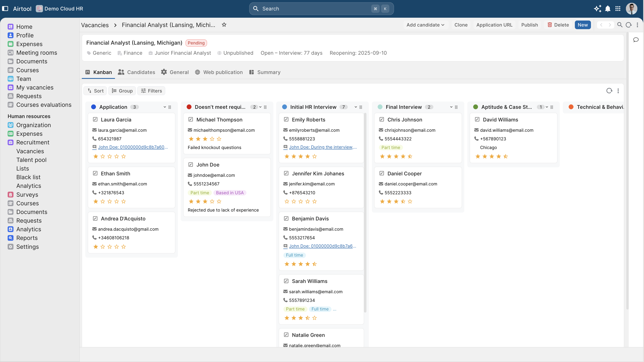Click the Clone button
The image size is (644, 362).
pyautogui.click(x=461, y=25)
